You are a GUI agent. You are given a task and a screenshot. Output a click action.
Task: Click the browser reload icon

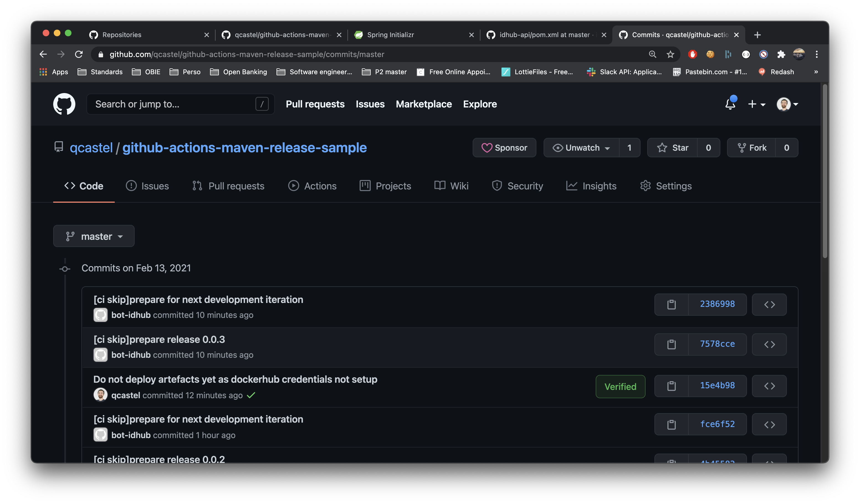pos(79,54)
